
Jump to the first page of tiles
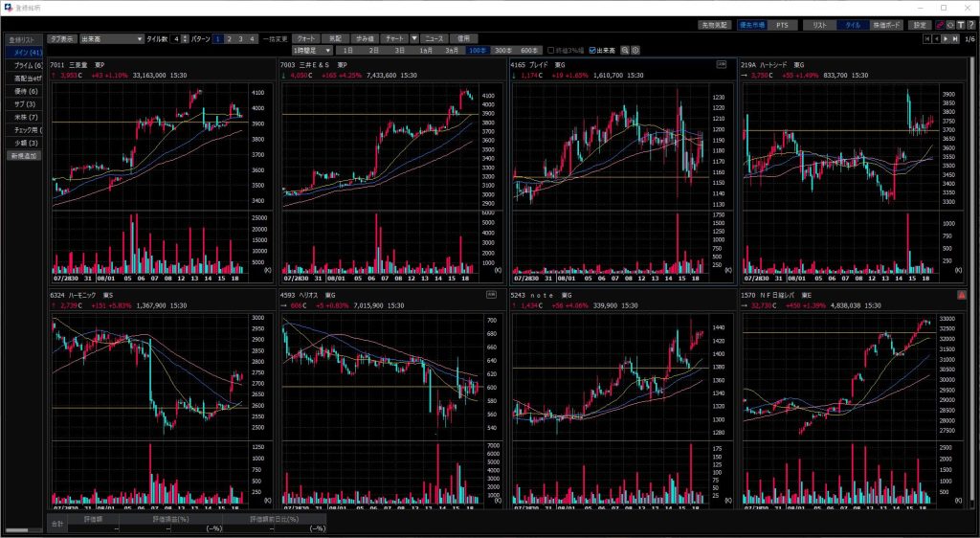(x=926, y=39)
